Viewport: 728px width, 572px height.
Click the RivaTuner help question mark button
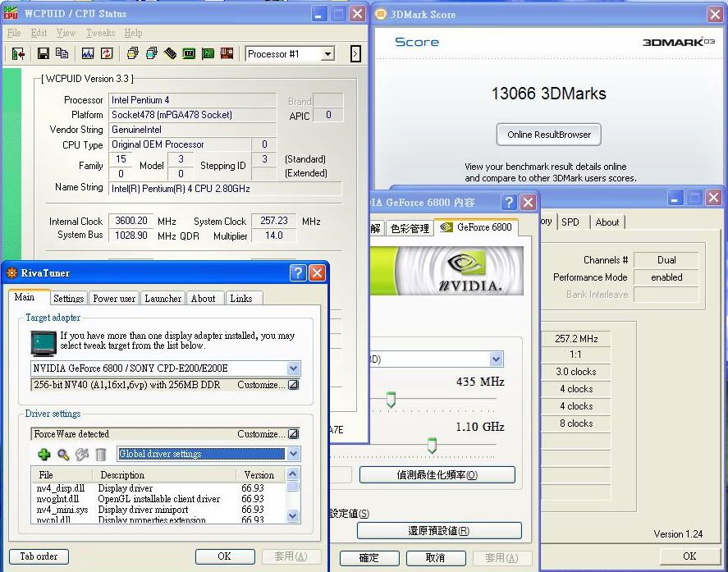(298, 273)
